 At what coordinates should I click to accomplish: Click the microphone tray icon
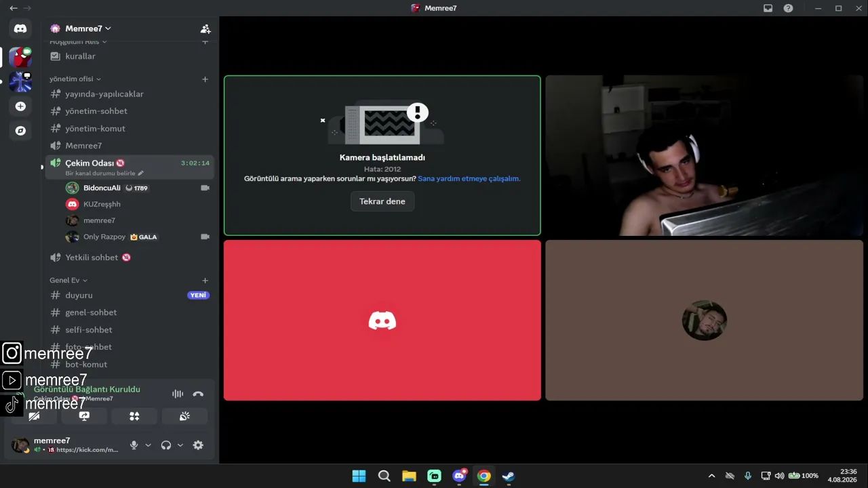click(747, 476)
